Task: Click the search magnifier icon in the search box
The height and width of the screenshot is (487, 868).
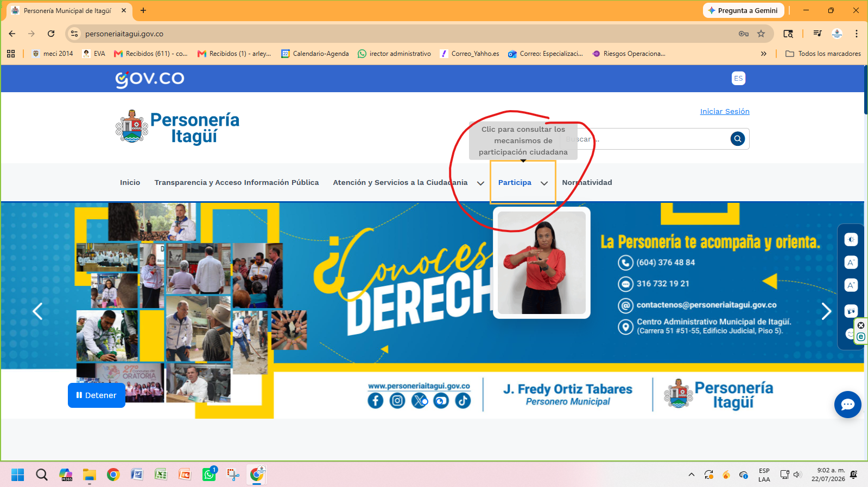Action: (737, 139)
